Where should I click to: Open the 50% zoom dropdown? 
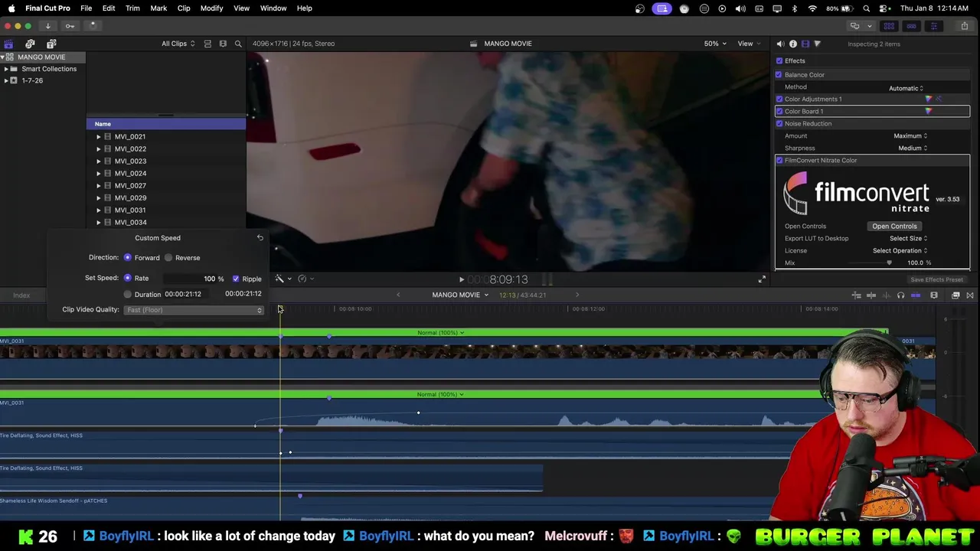coord(716,44)
